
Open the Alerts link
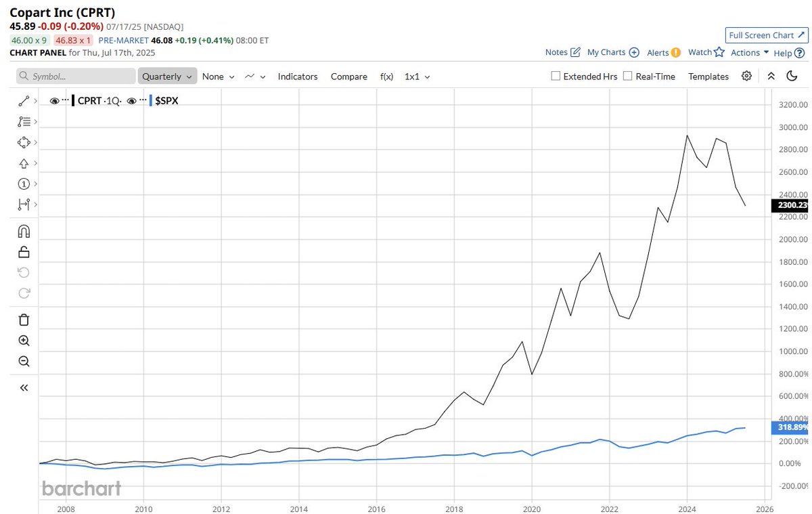click(658, 52)
